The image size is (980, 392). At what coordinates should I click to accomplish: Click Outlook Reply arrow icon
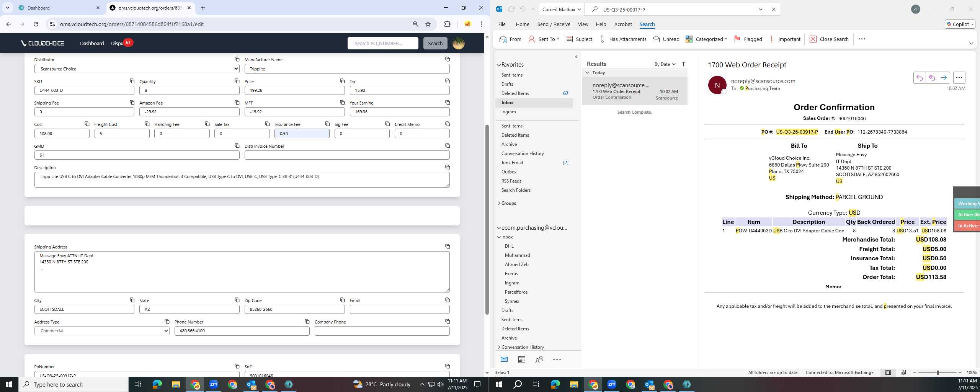pyautogui.click(x=919, y=78)
